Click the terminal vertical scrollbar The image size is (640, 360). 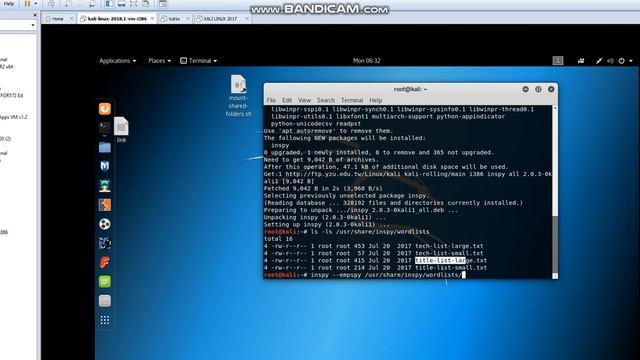click(555, 192)
